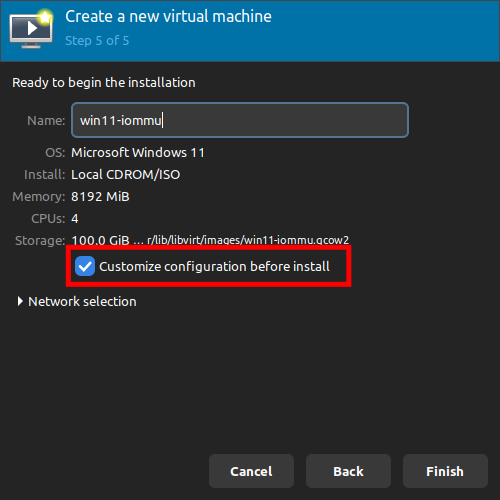Click the 'Customize configuration before install' label text

pos(214,266)
